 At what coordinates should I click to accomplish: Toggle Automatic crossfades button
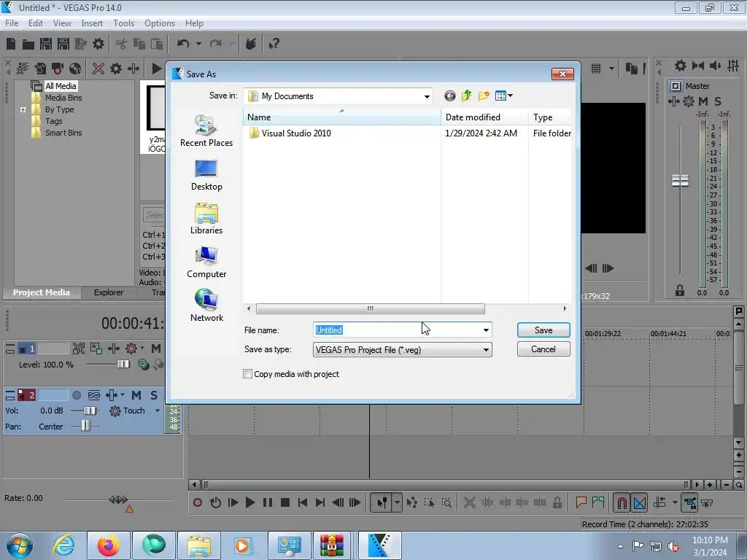640,502
